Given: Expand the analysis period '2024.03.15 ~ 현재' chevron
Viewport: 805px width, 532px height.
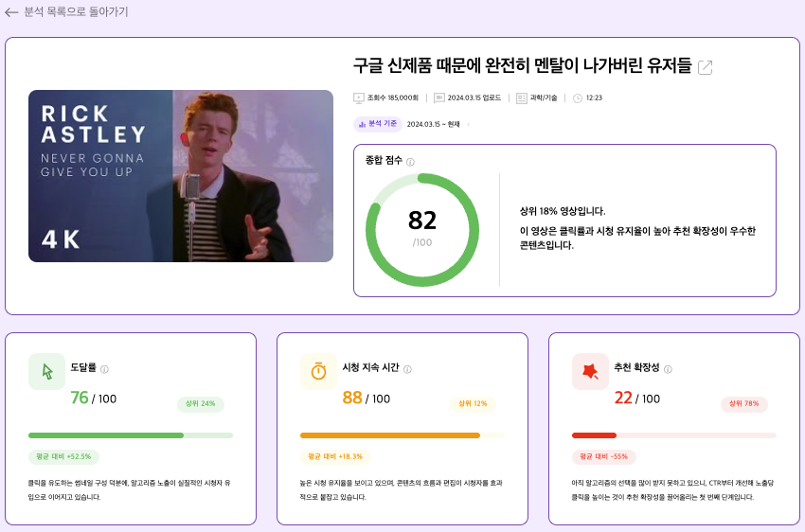Looking at the screenshot, I should [468, 125].
